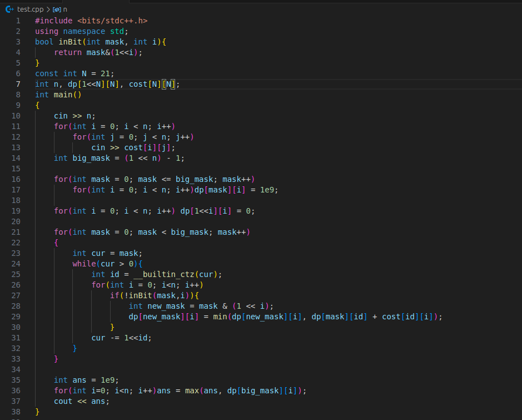The height and width of the screenshot is (420, 522).
Task: Click cur -= 1<<id statement on line 31
Action: click(x=122, y=338)
